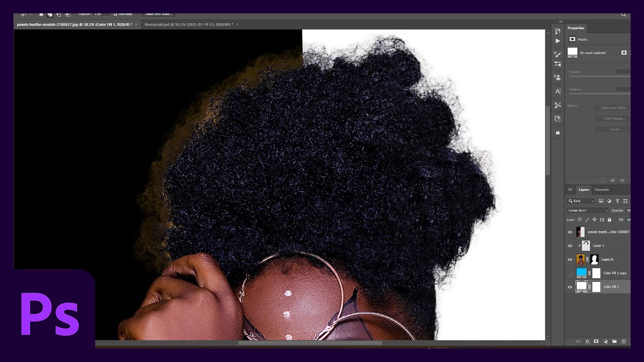Hide the pexels-bestbe layer eye icon

(570, 232)
